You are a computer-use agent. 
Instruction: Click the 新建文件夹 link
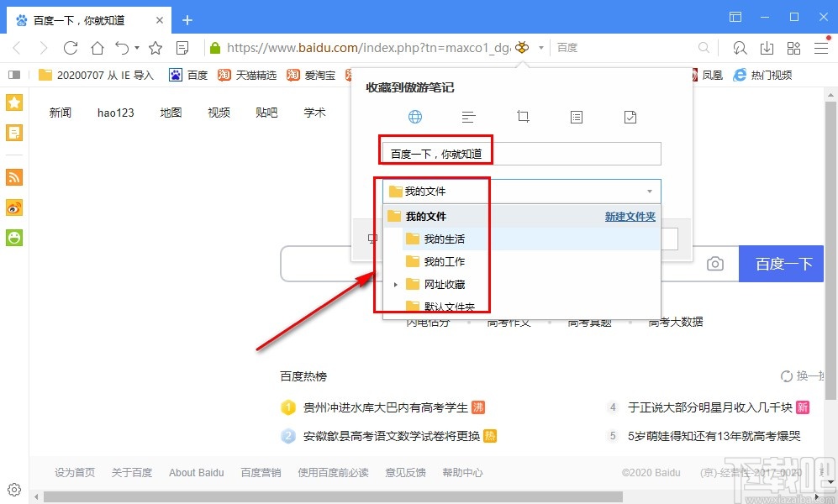point(630,217)
